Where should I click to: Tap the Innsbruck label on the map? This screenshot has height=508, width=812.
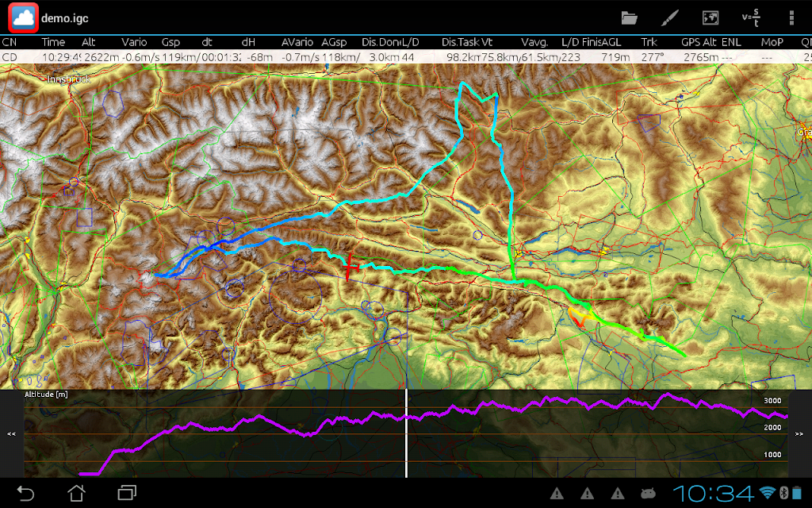coord(69,79)
